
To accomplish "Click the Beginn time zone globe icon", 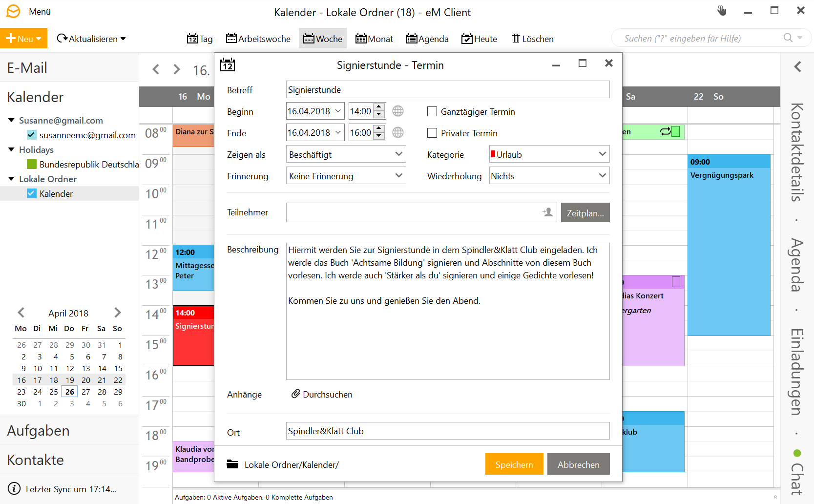I will (x=398, y=111).
